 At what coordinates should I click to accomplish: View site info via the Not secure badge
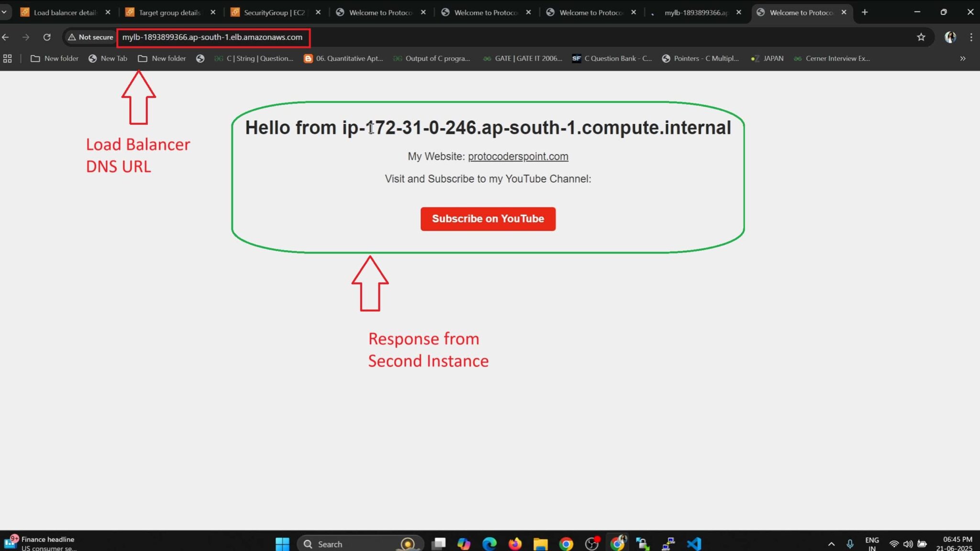(x=89, y=37)
